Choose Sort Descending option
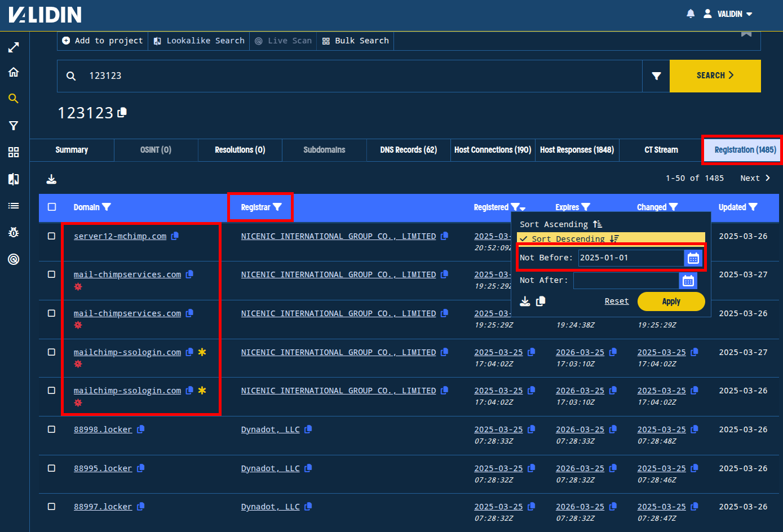Image resolution: width=783 pixels, height=532 pixels. pos(611,238)
